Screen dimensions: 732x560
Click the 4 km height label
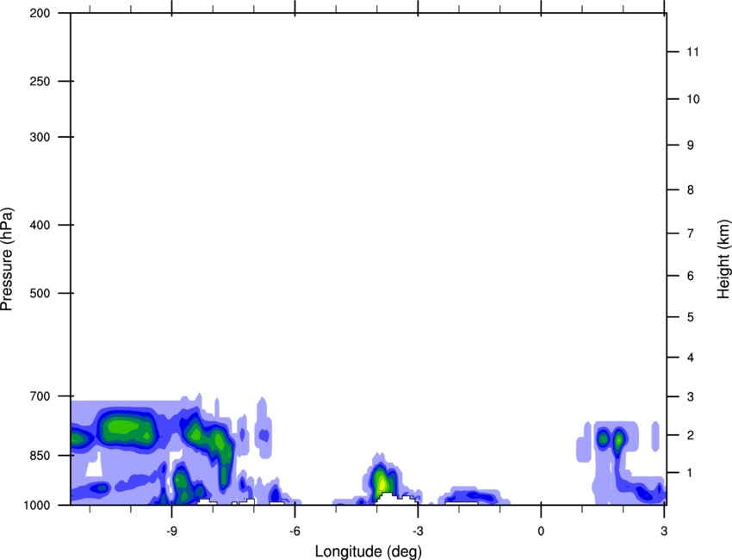tap(690, 358)
